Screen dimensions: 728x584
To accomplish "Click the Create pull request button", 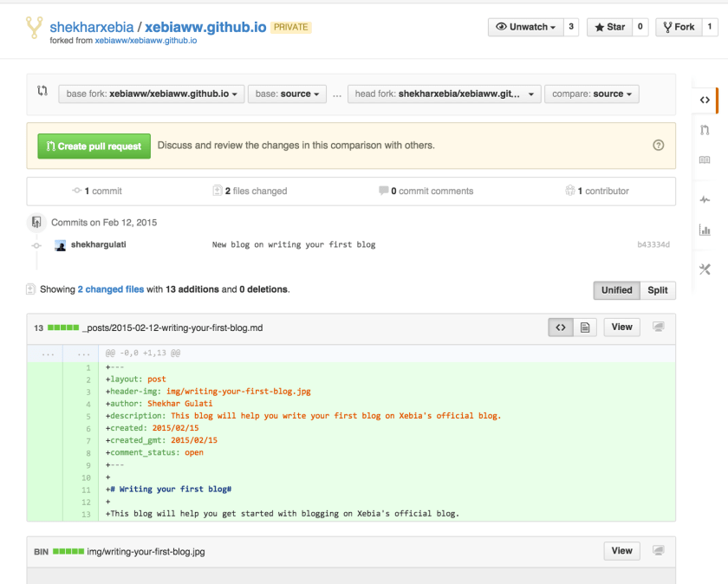I will pyautogui.click(x=94, y=146).
